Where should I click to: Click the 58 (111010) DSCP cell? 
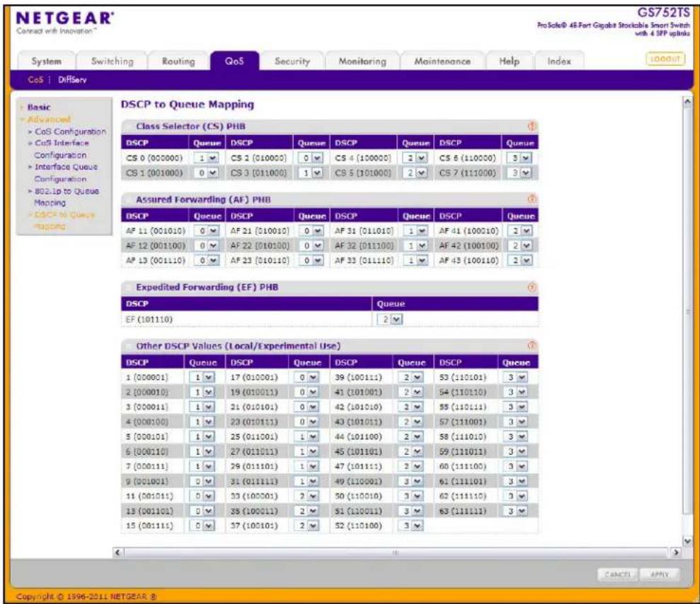tap(465, 436)
